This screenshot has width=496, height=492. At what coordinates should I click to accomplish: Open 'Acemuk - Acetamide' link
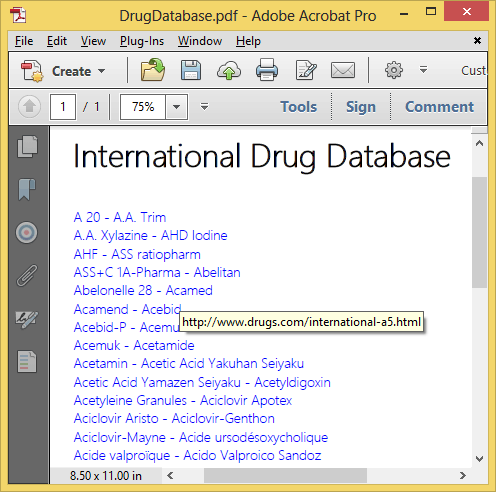pos(134,345)
